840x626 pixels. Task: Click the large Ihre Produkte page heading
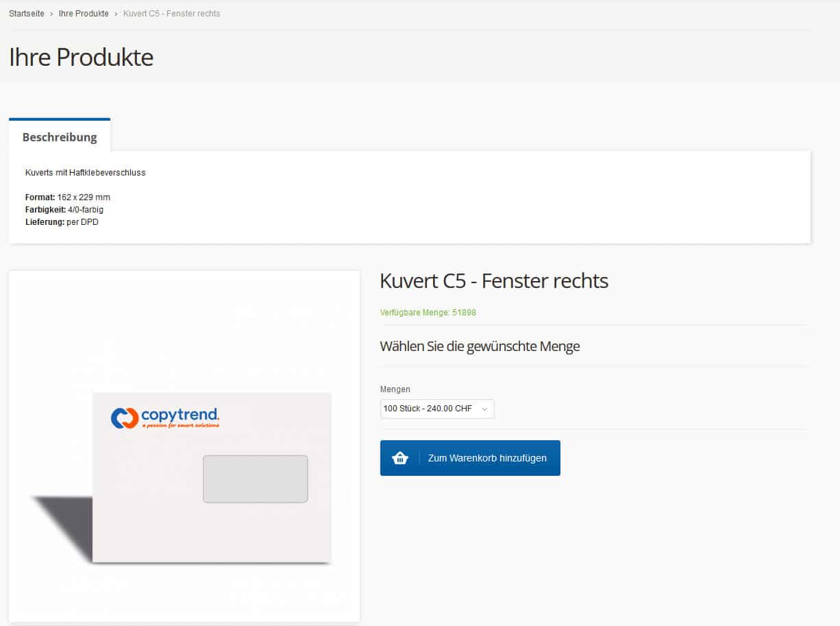pyautogui.click(x=81, y=57)
